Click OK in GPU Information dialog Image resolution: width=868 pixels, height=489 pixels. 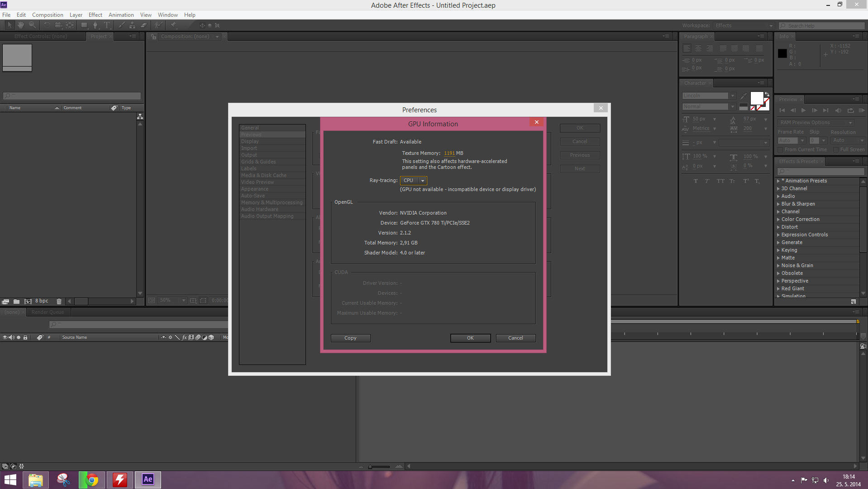coord(470,338)
